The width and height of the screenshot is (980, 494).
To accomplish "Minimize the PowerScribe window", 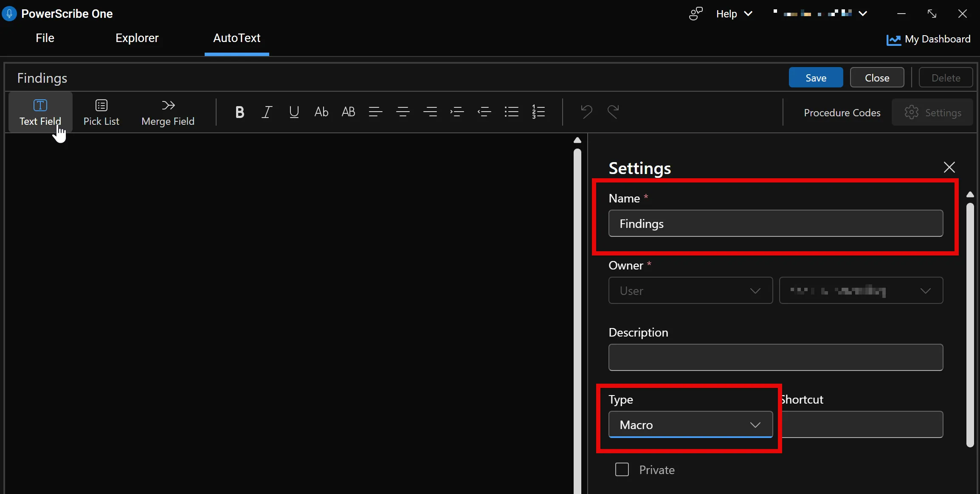I will tap(901, 14).
